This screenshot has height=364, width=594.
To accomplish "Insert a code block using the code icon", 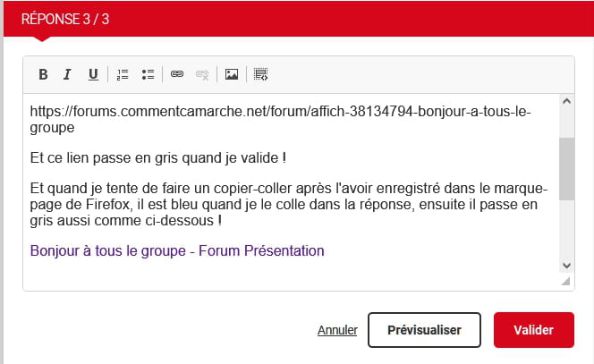I will point(260,74).
